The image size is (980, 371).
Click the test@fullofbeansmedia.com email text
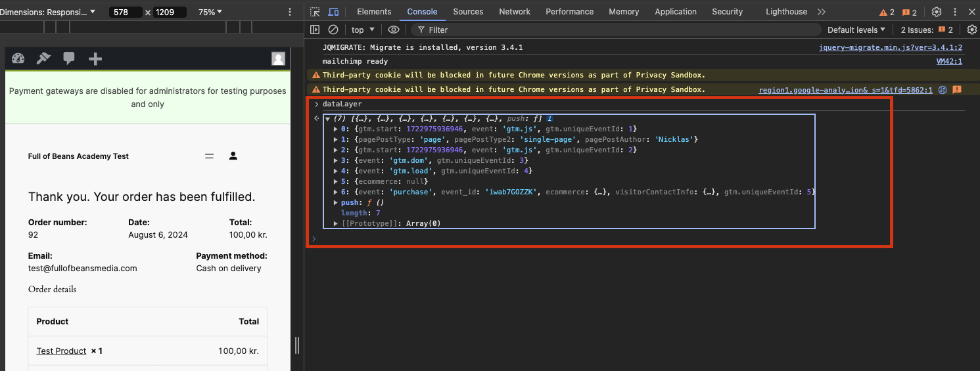coord(83,269)
